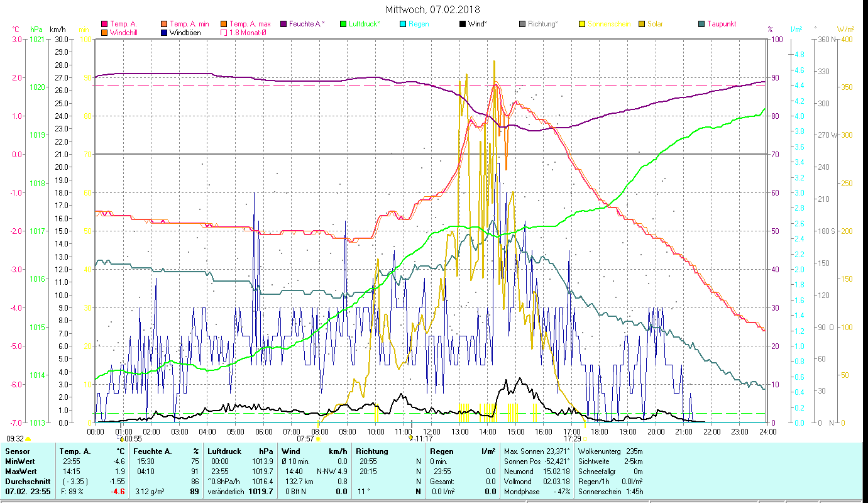Viewport: 868px width, 503px height.
Task: Click the Wind* legend label
Action: point(479,24)
